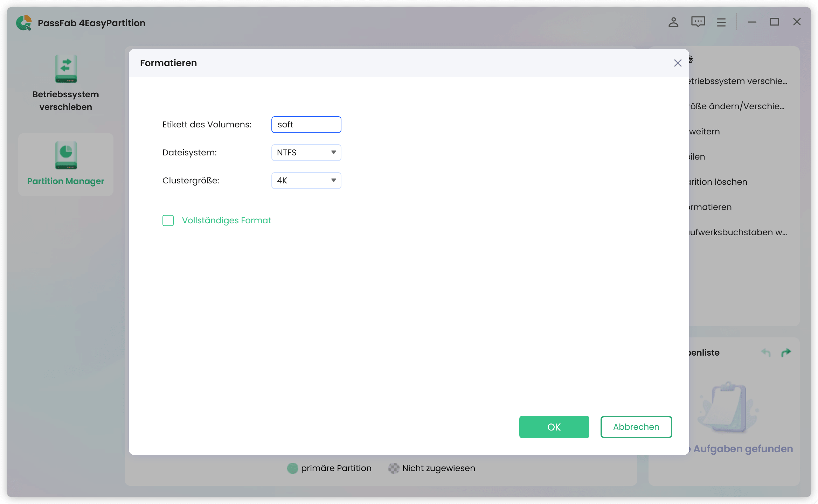Viewport: 818px width, 504px height.
Task: Select Partition löschen in the right panel
Action: (x=718, y=182)
